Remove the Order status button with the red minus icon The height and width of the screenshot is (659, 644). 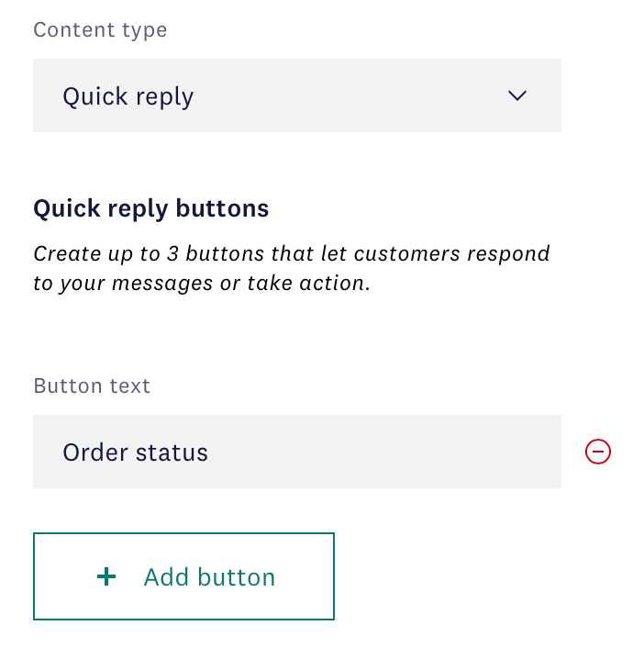598,452
